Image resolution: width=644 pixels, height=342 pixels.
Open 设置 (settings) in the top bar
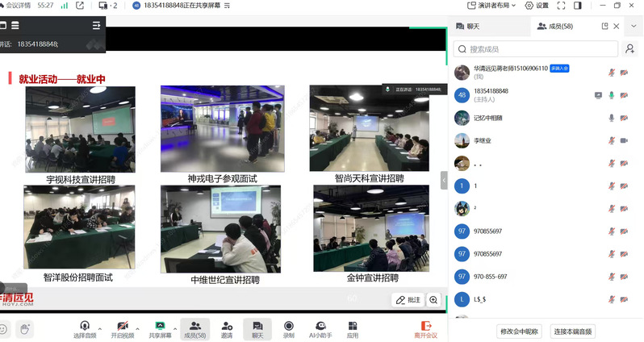tap(537, 6)
